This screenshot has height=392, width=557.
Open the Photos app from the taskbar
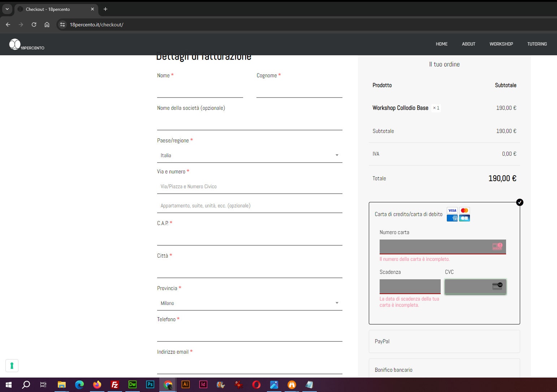[274, 385]
